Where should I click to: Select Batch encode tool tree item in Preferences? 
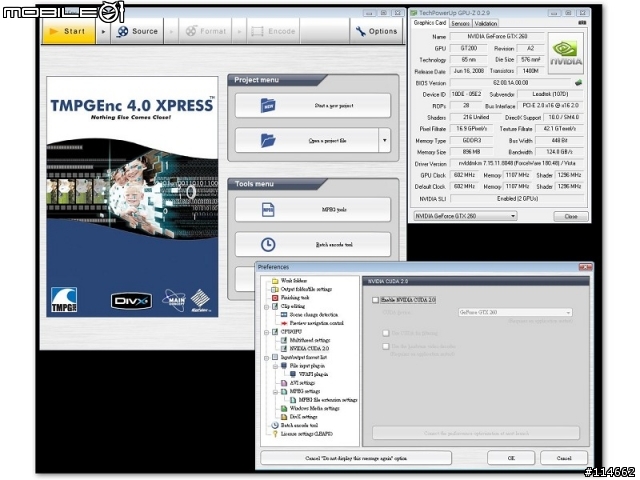pos(299,425)
